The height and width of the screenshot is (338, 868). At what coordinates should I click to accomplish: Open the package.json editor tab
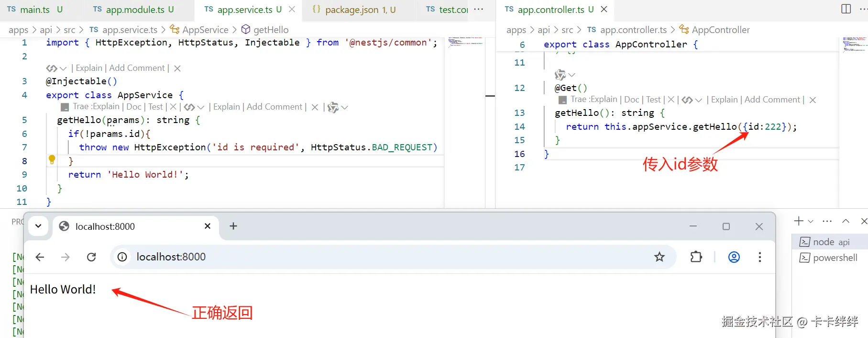355,10
